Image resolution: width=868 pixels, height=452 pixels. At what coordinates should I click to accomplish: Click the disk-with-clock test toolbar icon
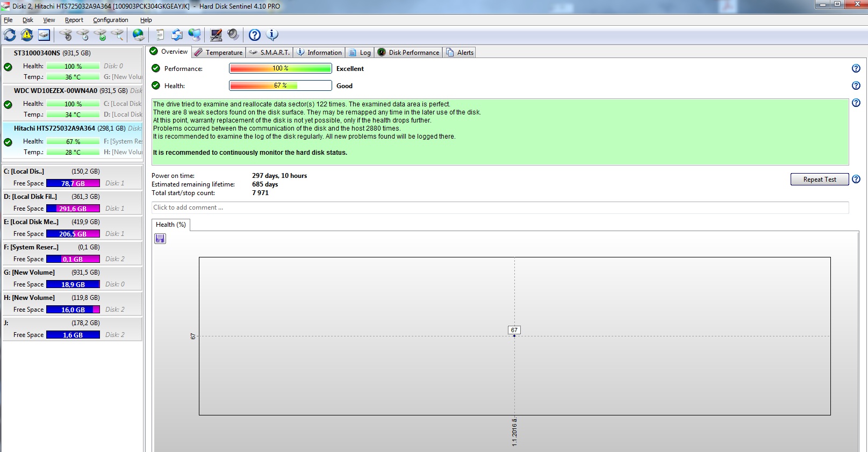(83, 35)
